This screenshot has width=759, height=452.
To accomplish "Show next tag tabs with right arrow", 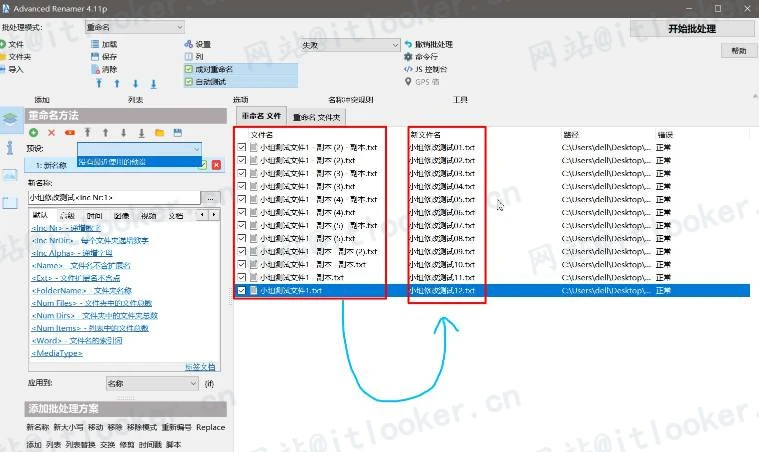I will point(213,214).
